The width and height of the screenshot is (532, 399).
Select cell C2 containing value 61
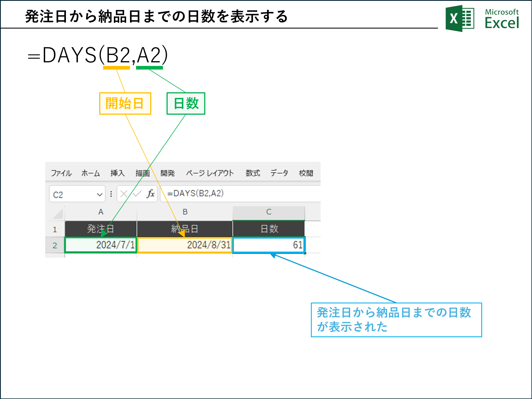point(268,245)
